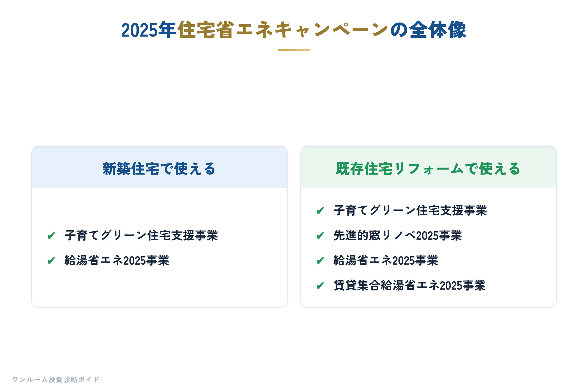Open 給湯省エネ2025事業 in the reform card
Screen dimensions: 588x392
pyautogui.click(x=386, y=260)
